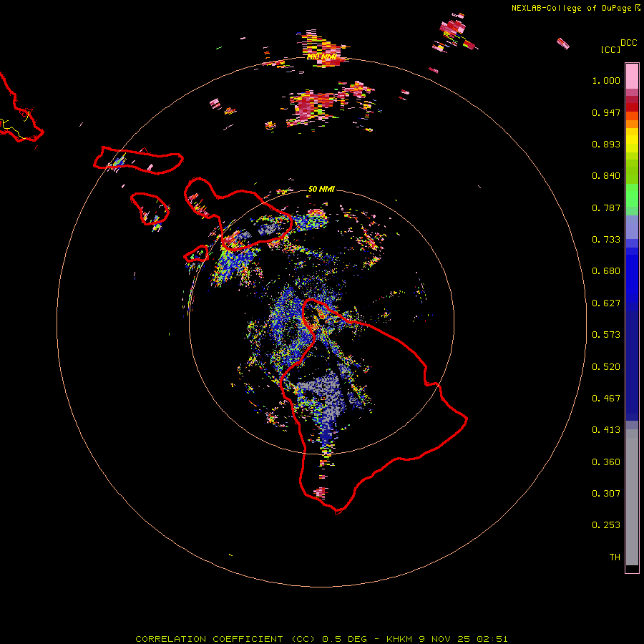The image size is (644, 644).
Task: Pick the light pink swatch beside 1.000
Action: pyautogui.click(x=632, y=77)
